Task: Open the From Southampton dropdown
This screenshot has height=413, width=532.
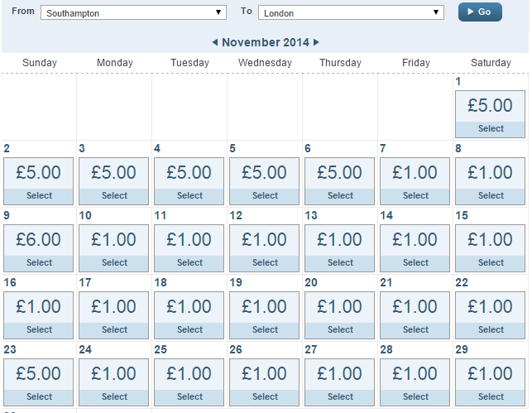Action: 133,13
